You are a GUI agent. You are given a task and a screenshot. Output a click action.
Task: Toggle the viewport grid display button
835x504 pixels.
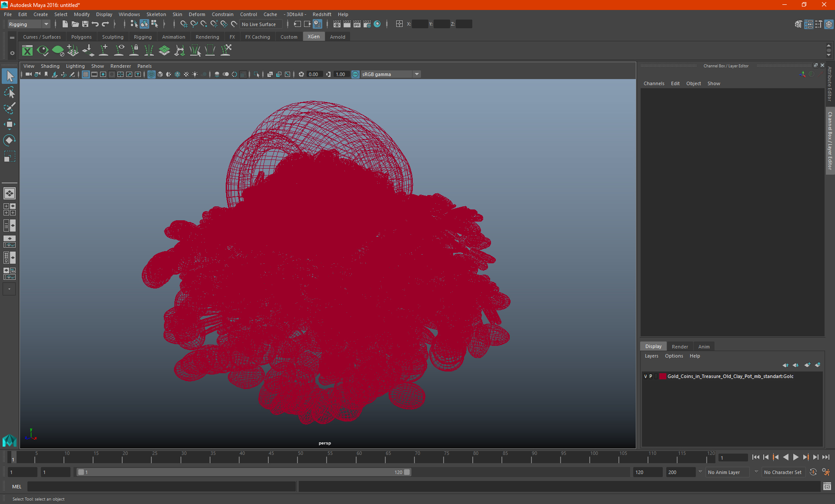86,74
